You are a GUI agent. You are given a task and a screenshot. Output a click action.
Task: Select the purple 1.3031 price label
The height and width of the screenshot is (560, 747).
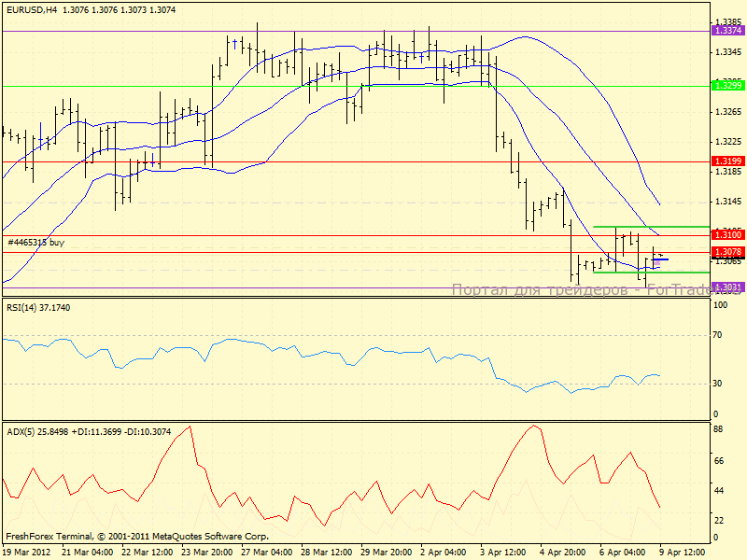tap(727, 287)
